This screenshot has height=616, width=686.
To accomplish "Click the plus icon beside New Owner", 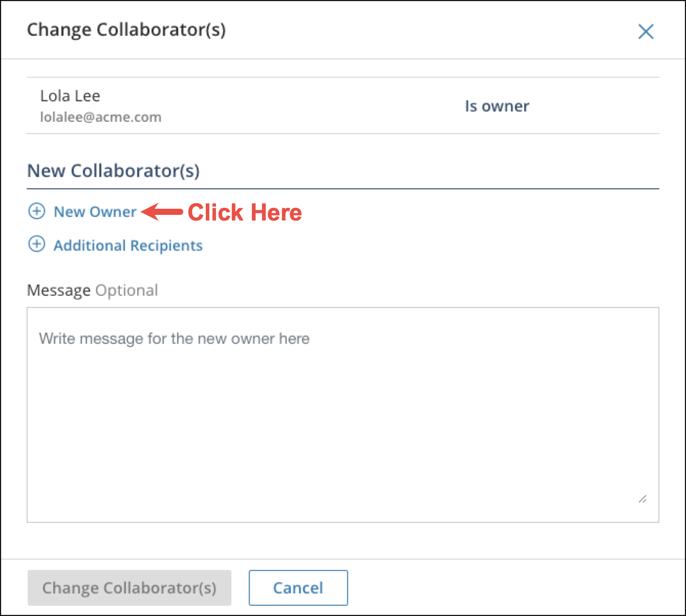I will point(36,211).
